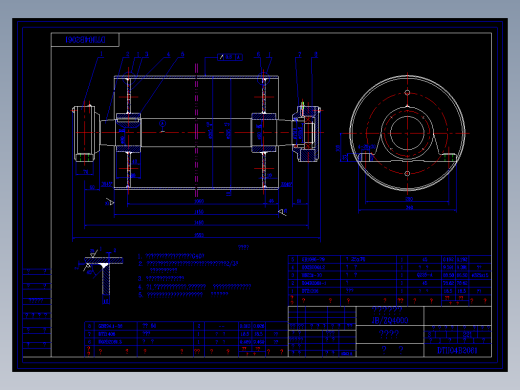Screen dimensions: 520x390
Task: Select part balloon number 8
Action: [x=316, y=54]
